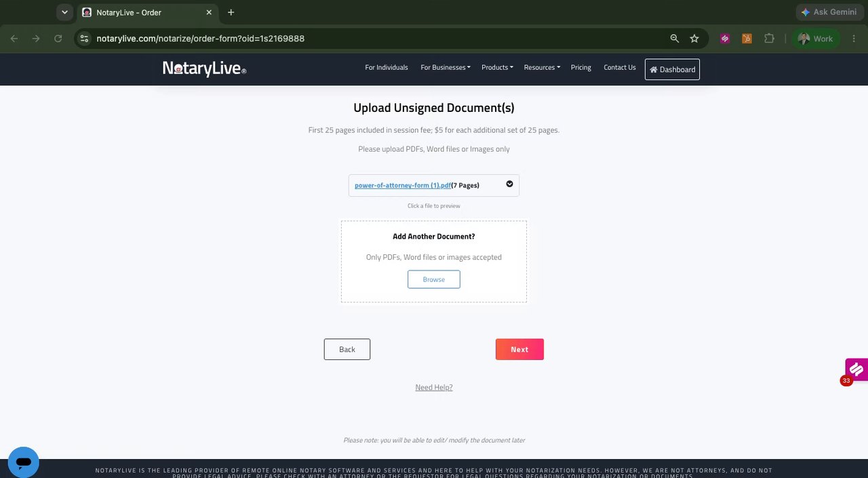Open the site information icon in address bar
868x478 pixels.
(x=83, y=39)
